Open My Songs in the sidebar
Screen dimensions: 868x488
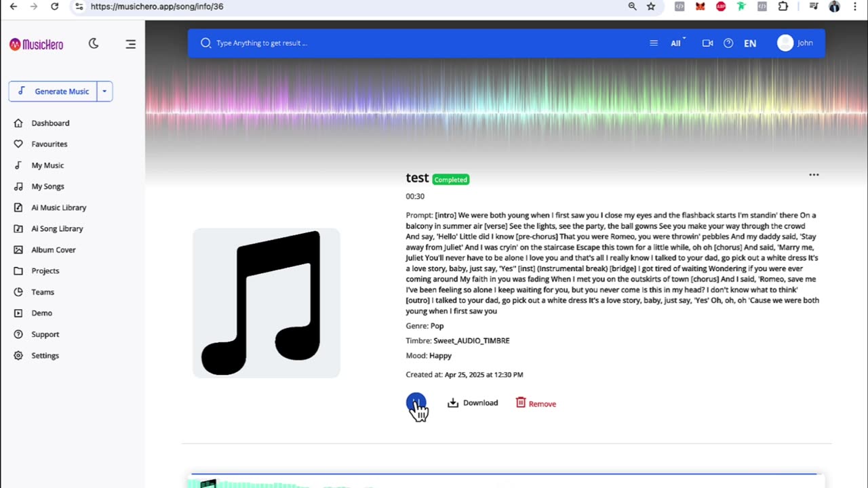tap(39, 186)
